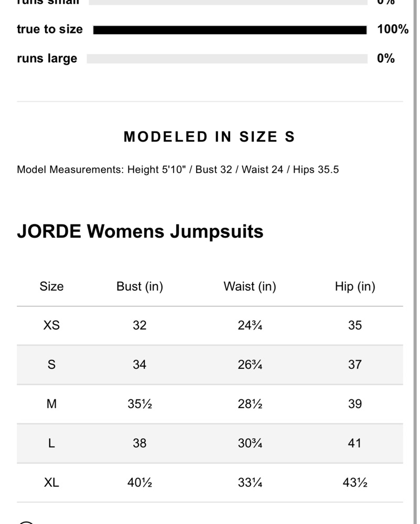Click the 'true to size' rating bar
Viewport: 420px width, 524px height.
(230, 30)
